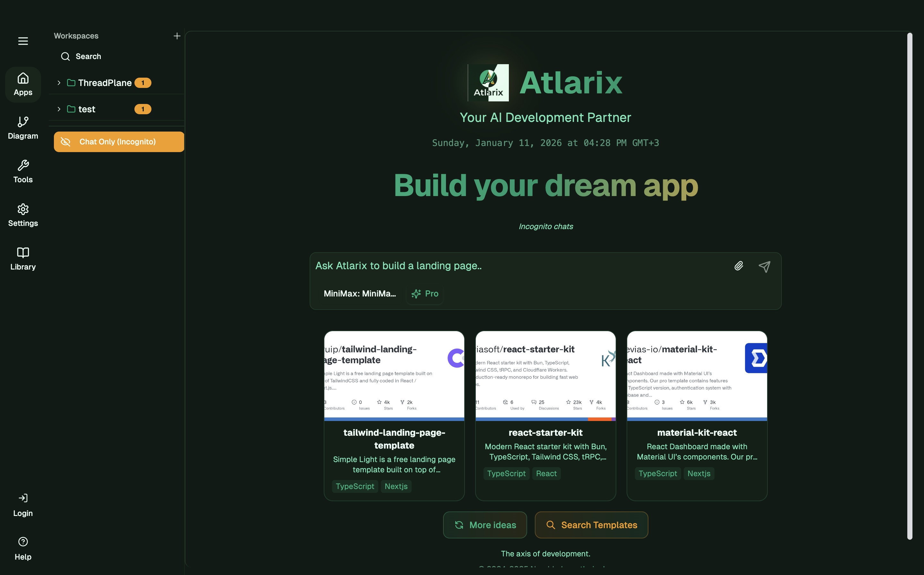Open the Diagram section
The height and width of the screenshot is (575, 924).
click(x=23, y=128)
